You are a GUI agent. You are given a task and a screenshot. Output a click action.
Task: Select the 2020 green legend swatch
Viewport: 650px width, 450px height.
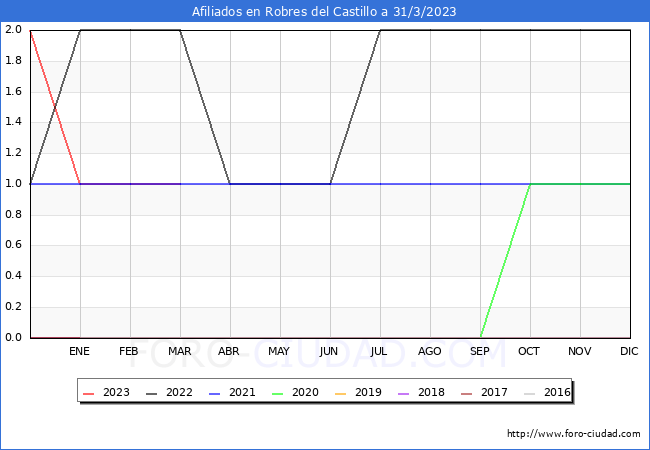pos(277,393)
